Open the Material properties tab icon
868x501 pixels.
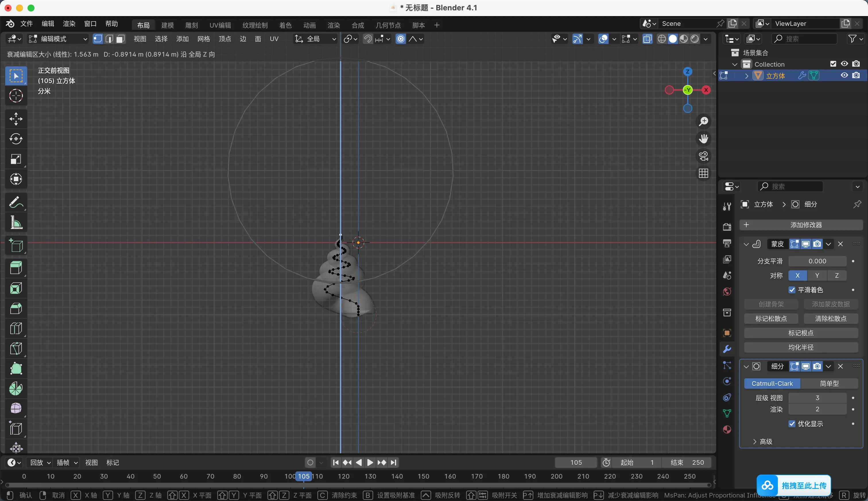(x=727, y=429)
